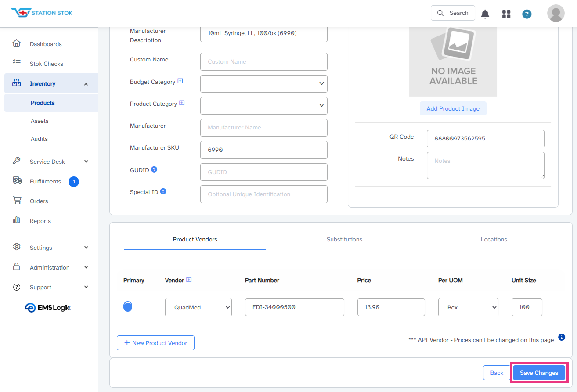Expand the Settings menu chevron
Image resolution: width=577 pixels, height=392 pixels.
pyautogui.click(x=86, y=248)
